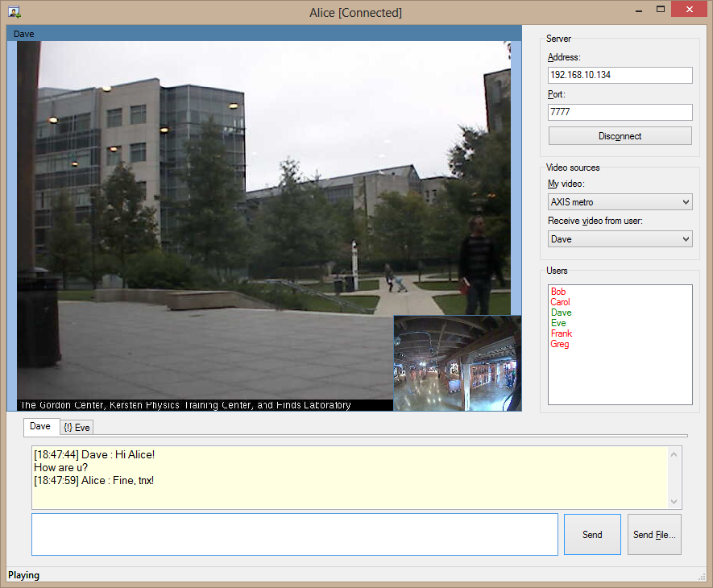Open the Eve chat tab
713x588 pixels.
(77, 428)
